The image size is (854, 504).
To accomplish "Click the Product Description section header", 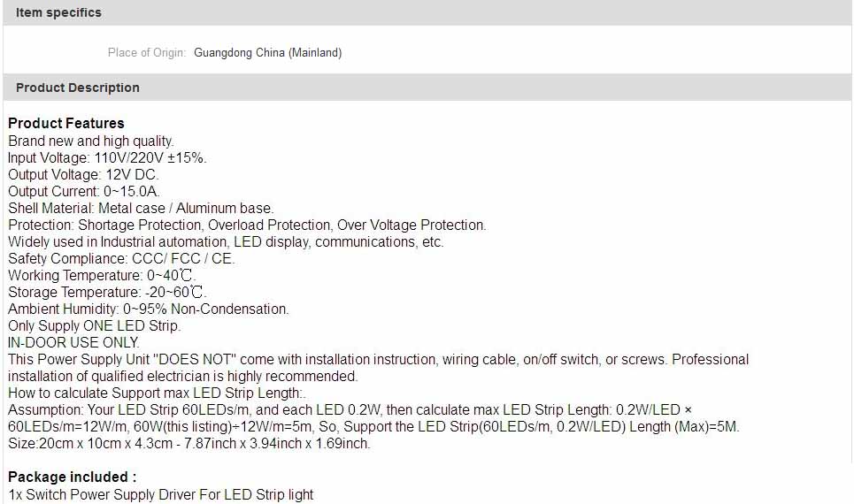I will click(78, 88).
